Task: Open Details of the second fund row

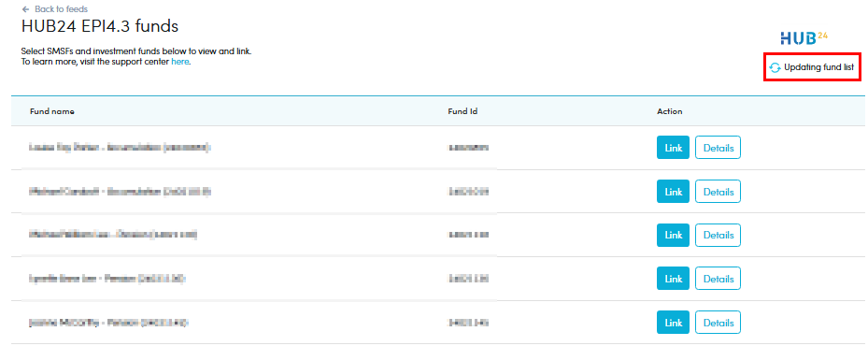Action: (x=718, y=192)
